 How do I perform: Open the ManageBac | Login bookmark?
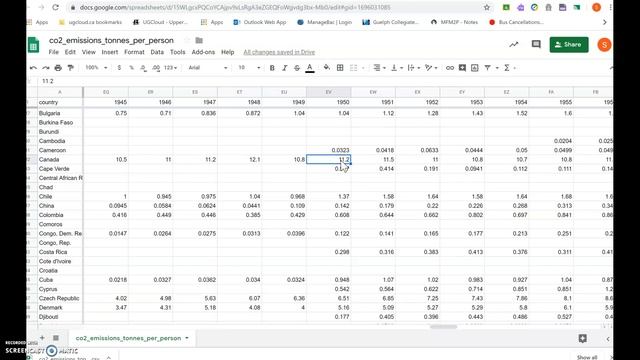(x=324, y=22)
